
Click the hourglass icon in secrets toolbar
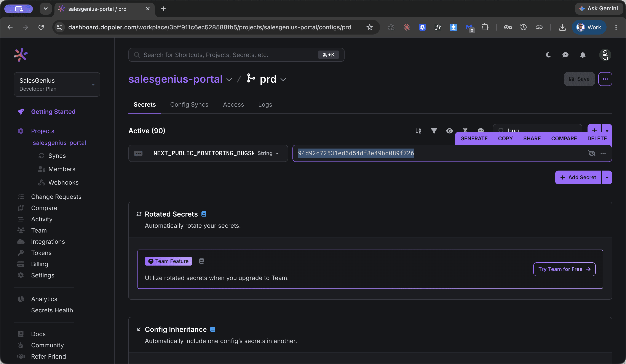(465, 130)
